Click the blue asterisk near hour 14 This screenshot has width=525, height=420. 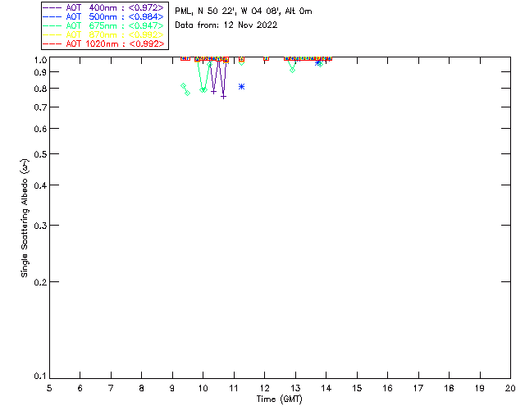pos(317,62)
